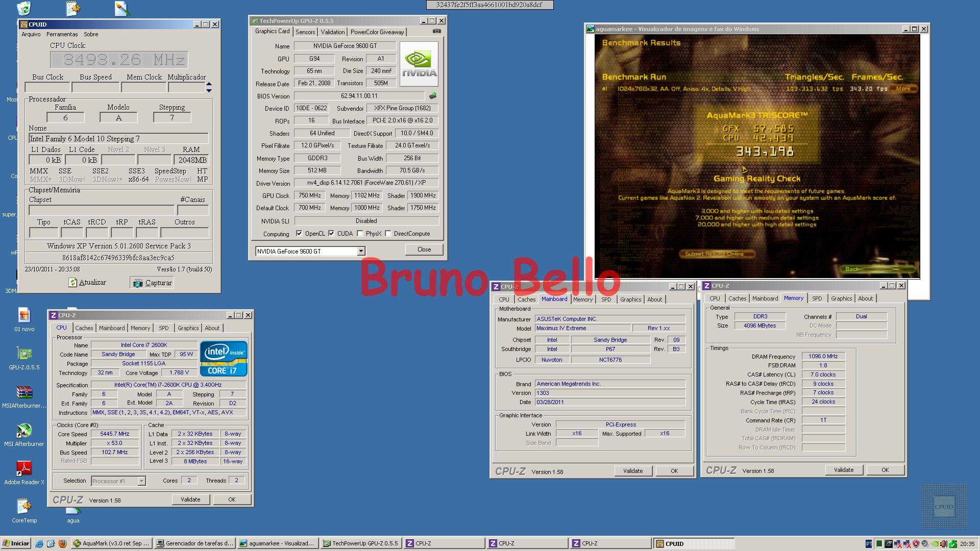Click the Multiplicador up arrow in CPUID
980x551 pixels.
209,84
